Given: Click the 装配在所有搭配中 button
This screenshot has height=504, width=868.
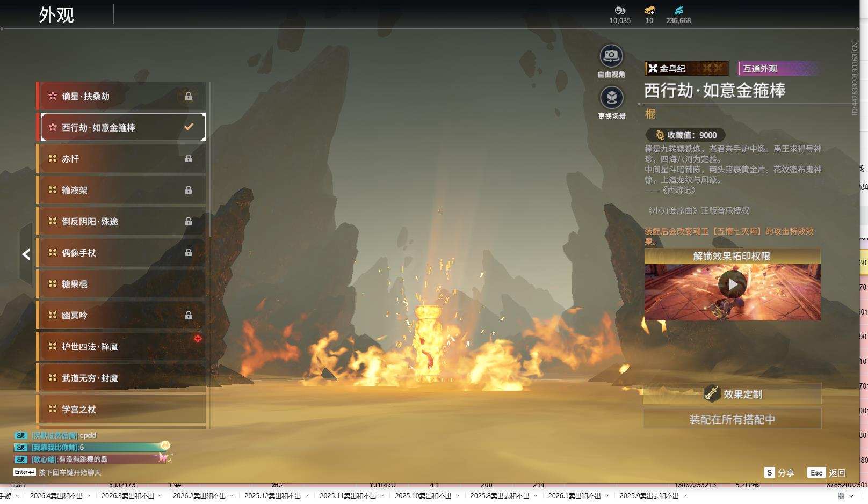Looking at the screenshot, I should tap(732, 419).
